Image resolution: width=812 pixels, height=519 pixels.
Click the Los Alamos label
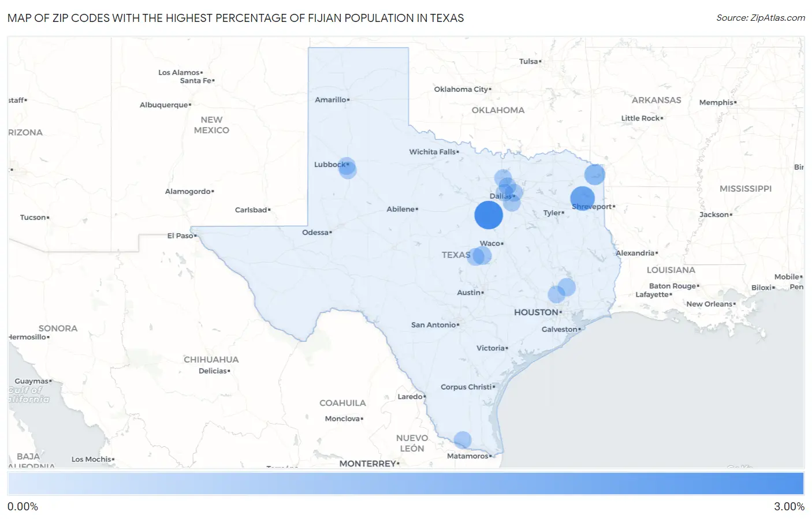tap(179, 73)
